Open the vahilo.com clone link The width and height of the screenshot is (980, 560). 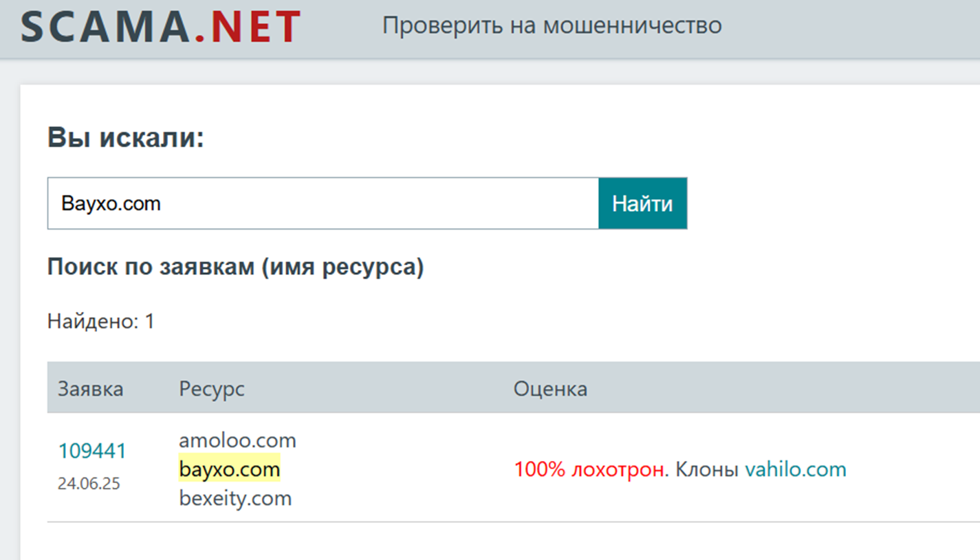[x=795, y=469]
